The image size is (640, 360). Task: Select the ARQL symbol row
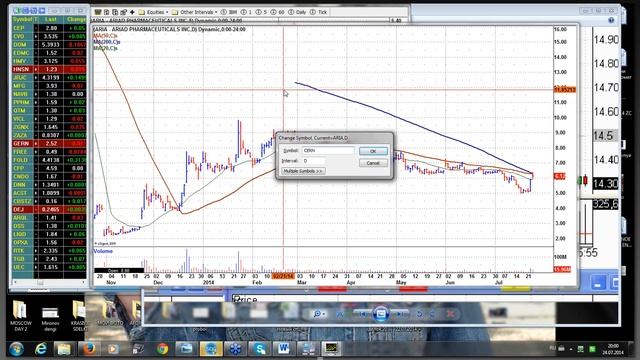point(49,218)
